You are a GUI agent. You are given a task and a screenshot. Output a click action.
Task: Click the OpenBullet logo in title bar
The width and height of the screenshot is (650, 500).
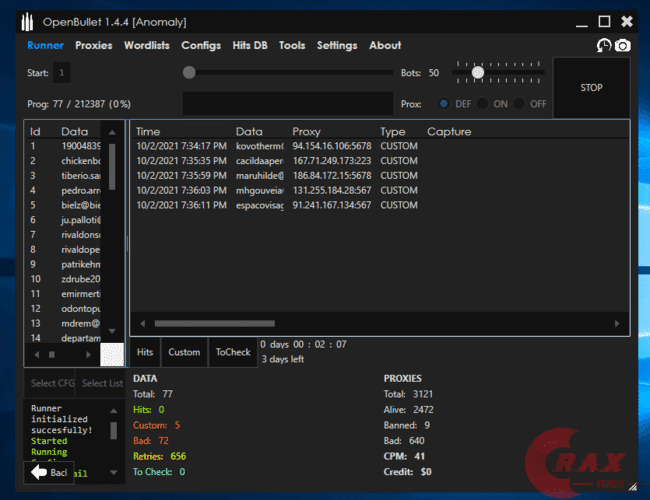33,21
